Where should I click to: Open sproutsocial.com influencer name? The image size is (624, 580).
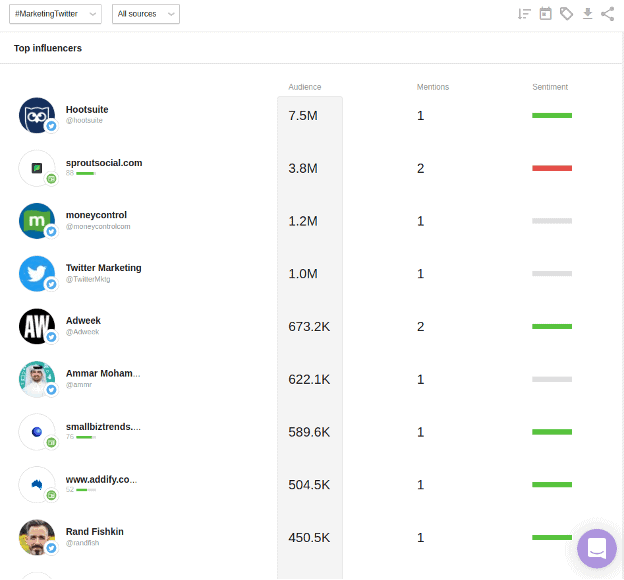point(104,163)
